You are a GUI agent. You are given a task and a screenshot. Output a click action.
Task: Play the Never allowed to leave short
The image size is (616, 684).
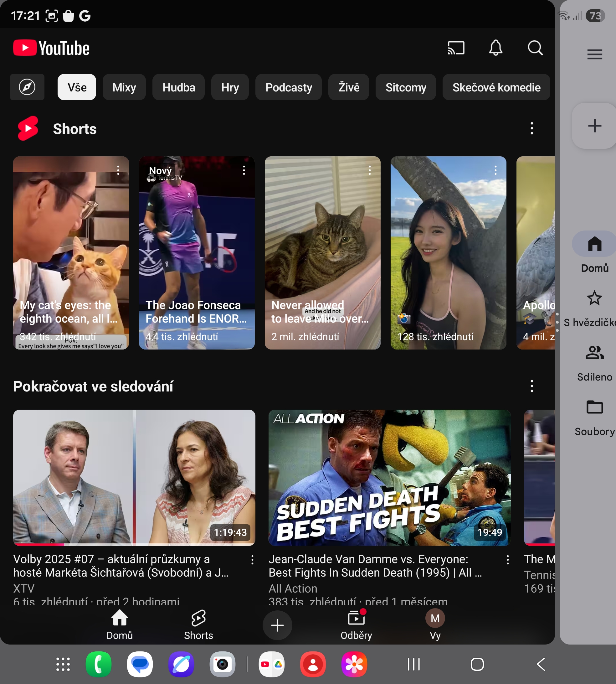[x=322, y=253]
